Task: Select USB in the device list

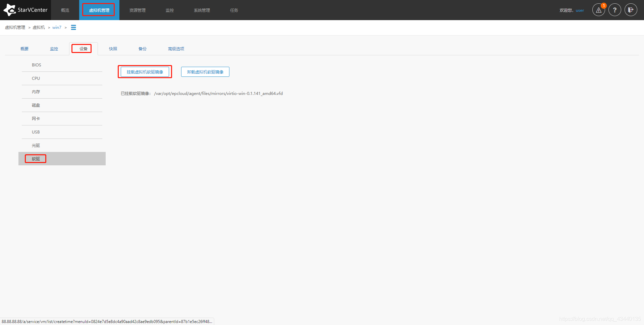Action: point(62,132)
